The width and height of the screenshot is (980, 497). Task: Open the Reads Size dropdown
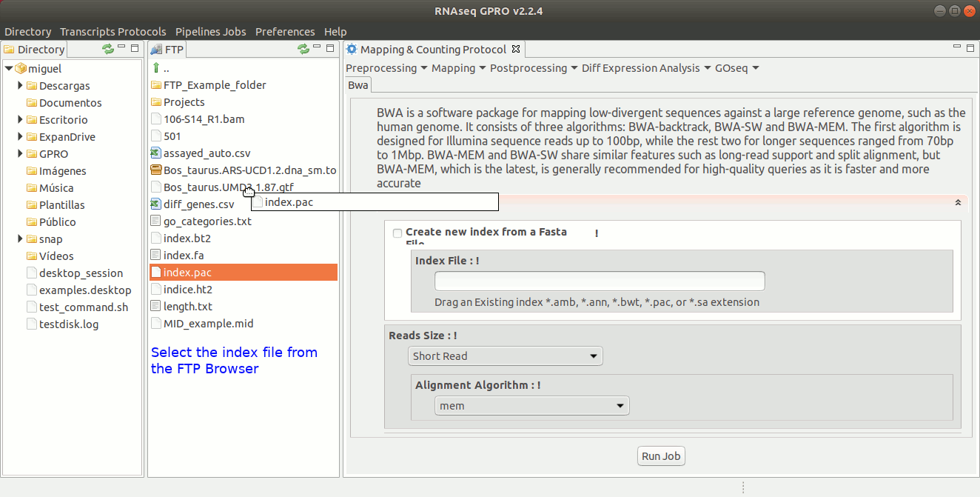pyautogui.click(x=505, y=356)
